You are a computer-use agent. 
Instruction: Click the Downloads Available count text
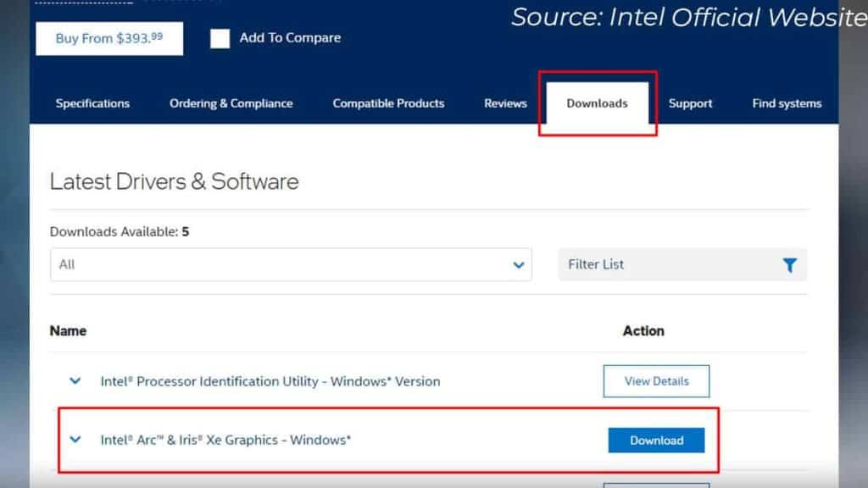click(119, 231)
